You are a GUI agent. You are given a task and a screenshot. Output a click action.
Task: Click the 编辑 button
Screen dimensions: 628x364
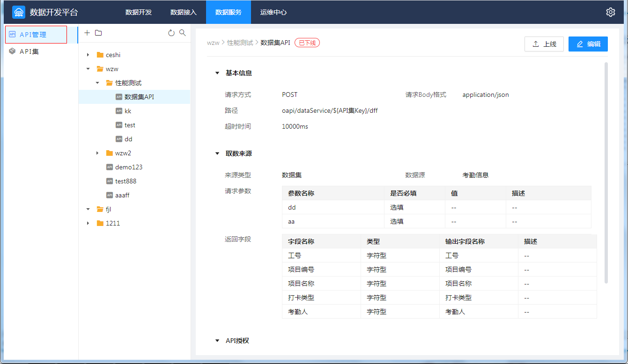(x=588, y=44)
